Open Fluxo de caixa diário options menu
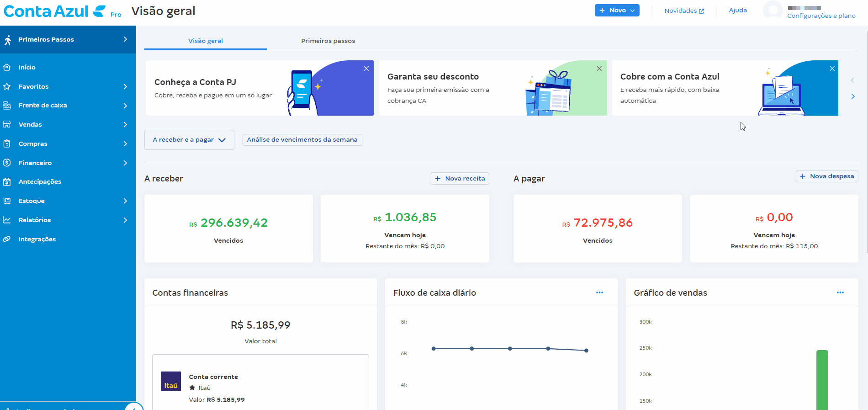 (x=600, y=293)
